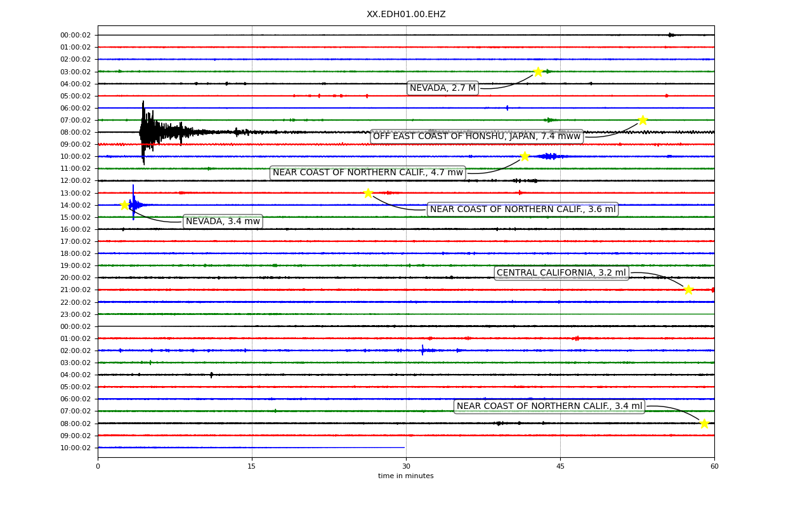This screenshot has width=812, height=508.
Task: Select the NEVADA, 3.4 mw label box
Action: [223, 222]
